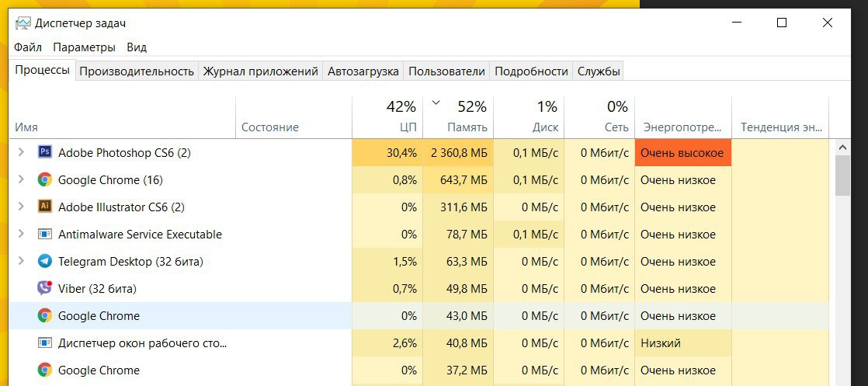Click the Adobe Photoshop CS6 icon
Viewport: 868px width, 386px height.
[x=45, y=152]
